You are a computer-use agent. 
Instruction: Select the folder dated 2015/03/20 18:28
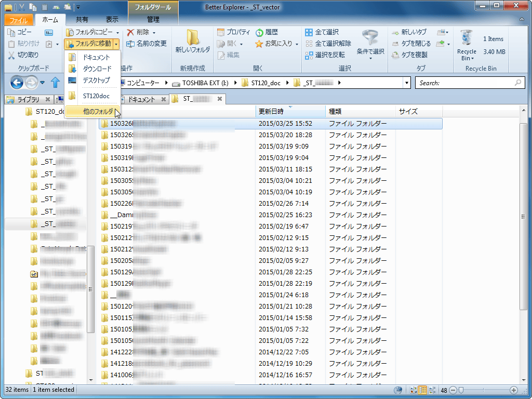271,135
